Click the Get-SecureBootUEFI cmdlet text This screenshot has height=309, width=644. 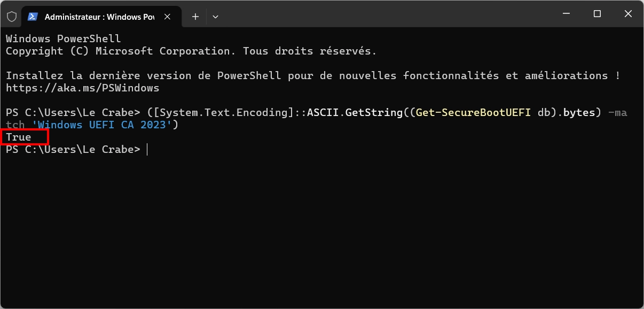point(473,113)
